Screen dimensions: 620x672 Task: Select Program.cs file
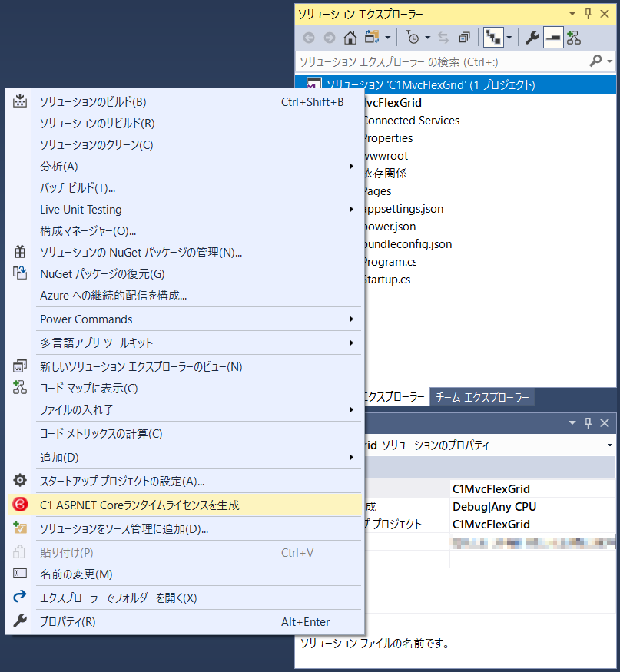coord(390,262)
